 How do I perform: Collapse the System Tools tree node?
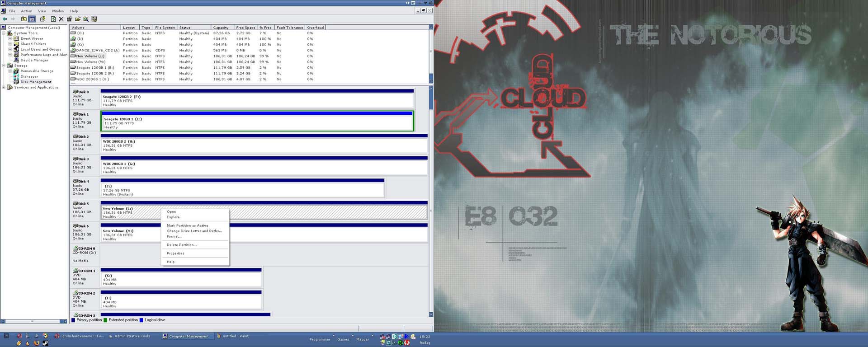4,33
